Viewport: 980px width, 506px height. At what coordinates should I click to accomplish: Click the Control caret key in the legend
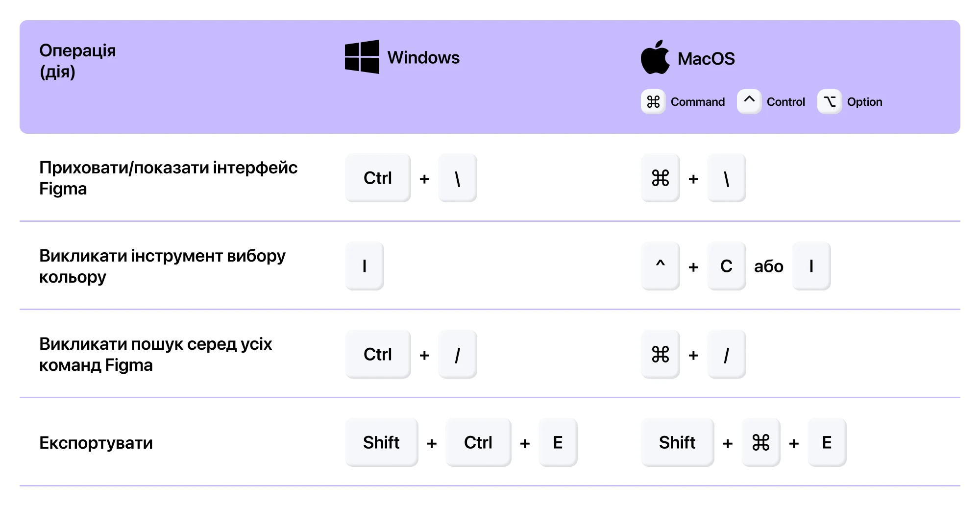tap(749, 101)
